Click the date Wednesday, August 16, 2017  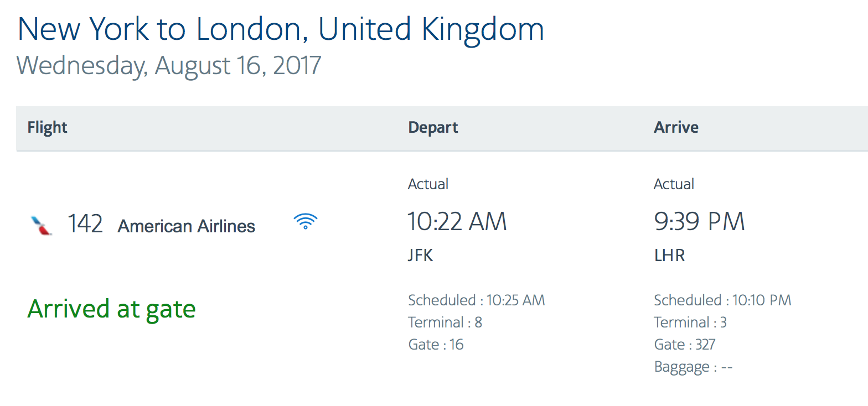tap(169, 66)
